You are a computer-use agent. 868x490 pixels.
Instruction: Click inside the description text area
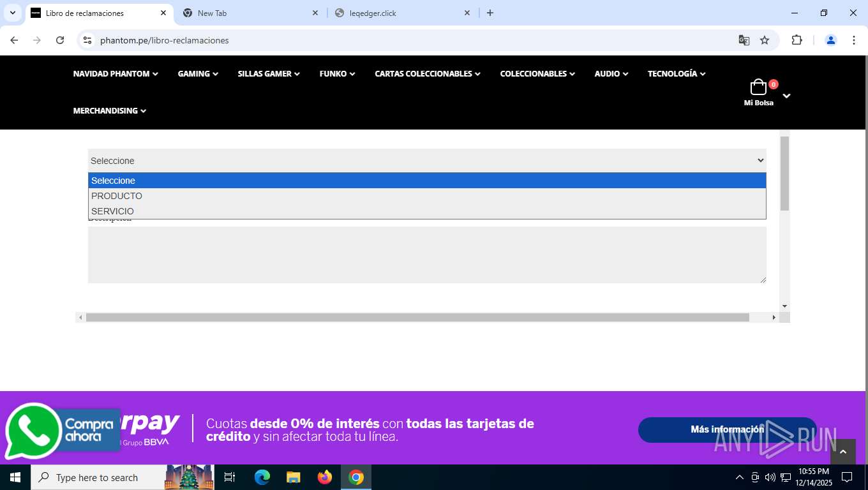coord(427,255)
